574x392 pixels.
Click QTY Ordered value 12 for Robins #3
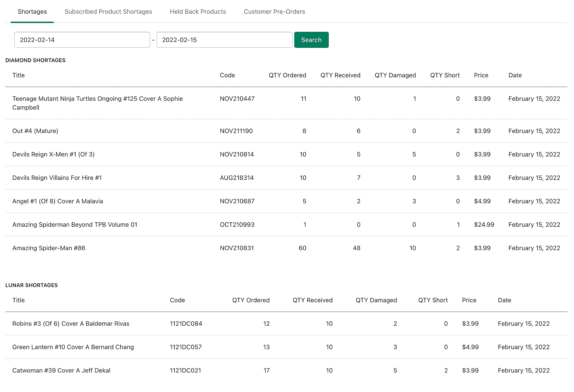(x=266, y=324)
